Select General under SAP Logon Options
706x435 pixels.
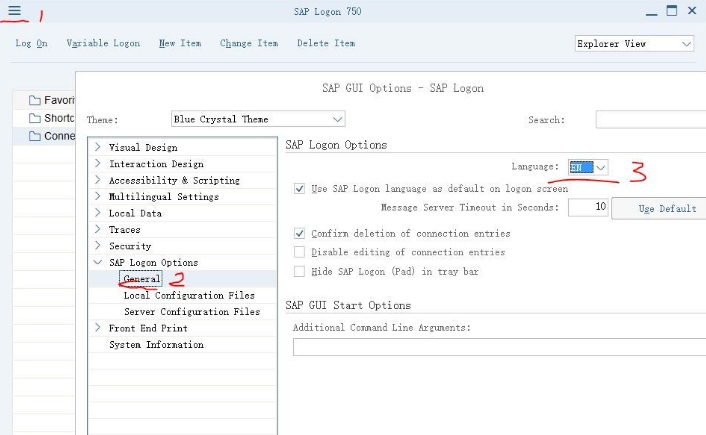pos(141,279)
